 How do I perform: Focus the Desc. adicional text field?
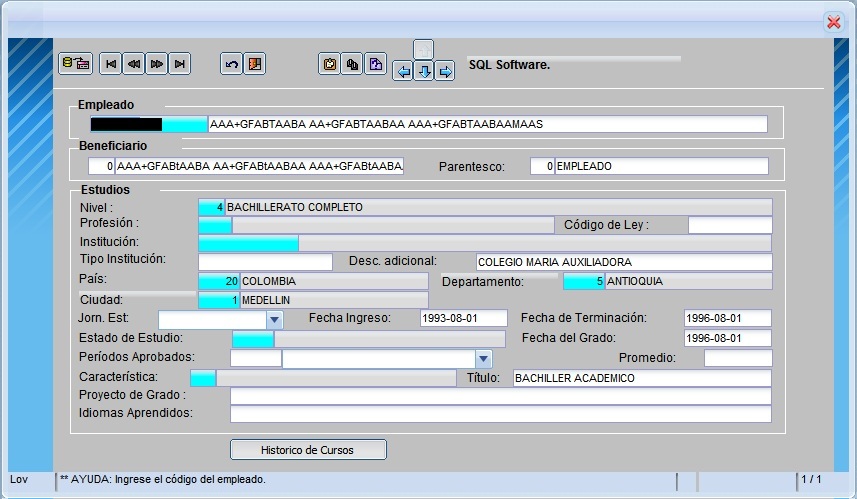click(623, 262)
